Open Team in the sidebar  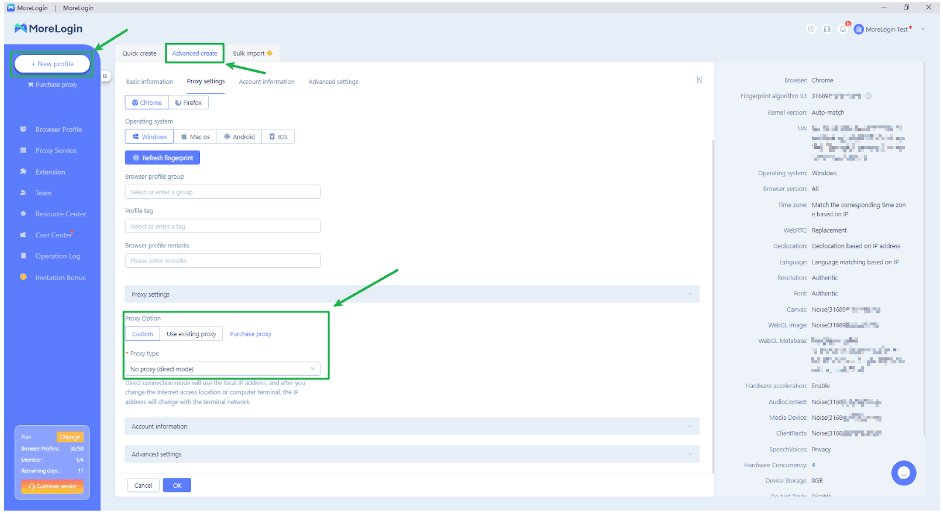43,193
